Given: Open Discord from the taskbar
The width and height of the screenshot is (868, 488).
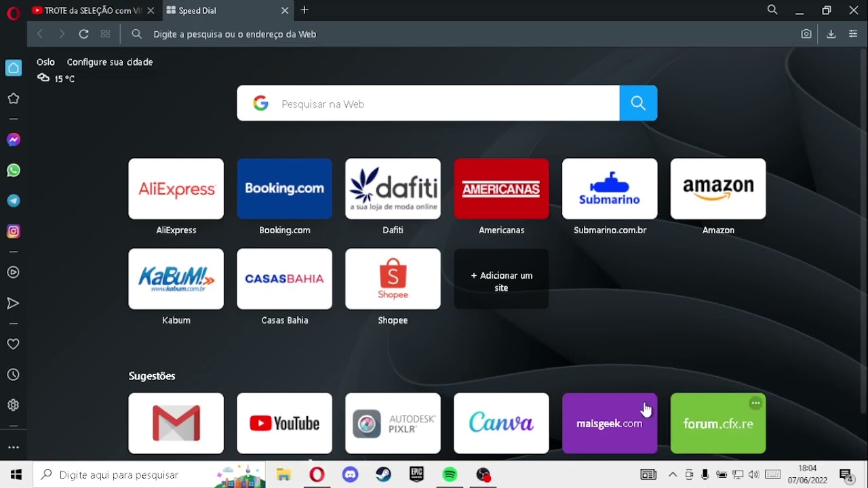Looking at the screenshot, I should [350, 474].
